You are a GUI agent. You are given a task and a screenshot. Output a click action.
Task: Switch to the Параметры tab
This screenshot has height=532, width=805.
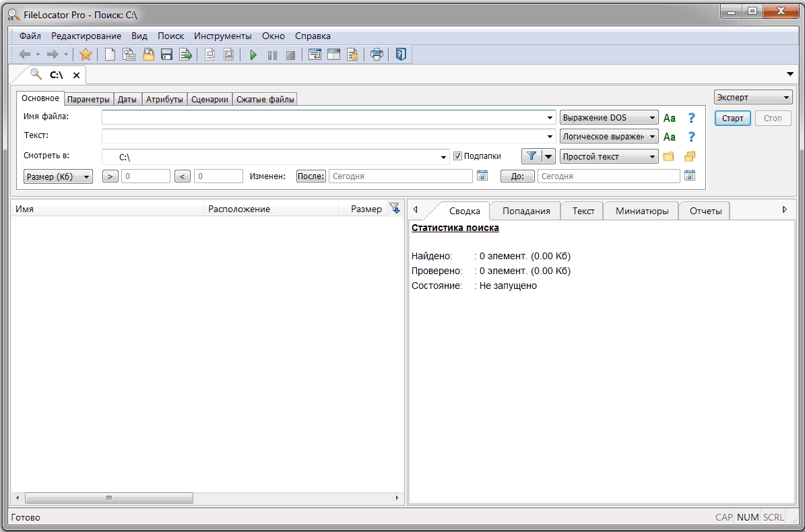pos(88,100)
